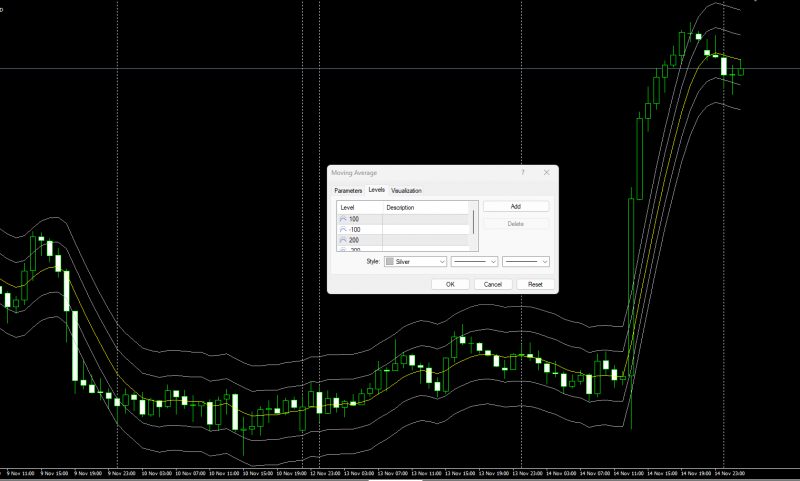Image resolution: width=800 pixels, height=481 pixels.
Task: Select the Levels tab
Action: click(x=377, y=190)
